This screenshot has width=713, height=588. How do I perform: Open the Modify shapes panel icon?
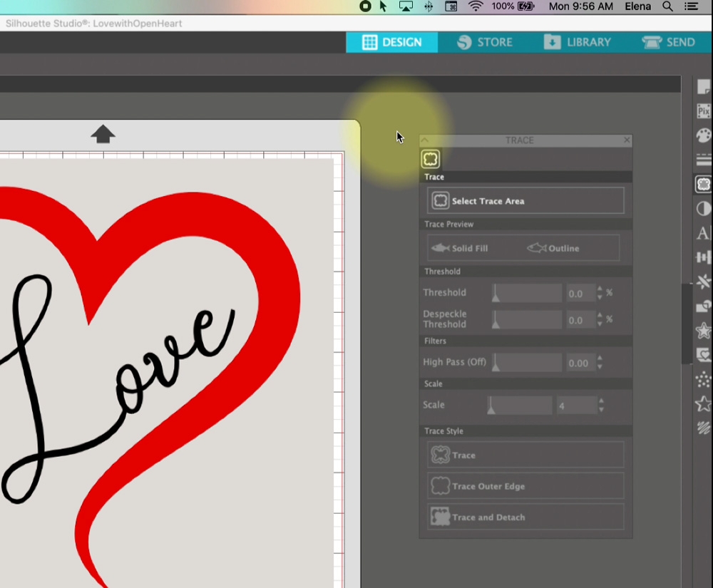[703, 306]
